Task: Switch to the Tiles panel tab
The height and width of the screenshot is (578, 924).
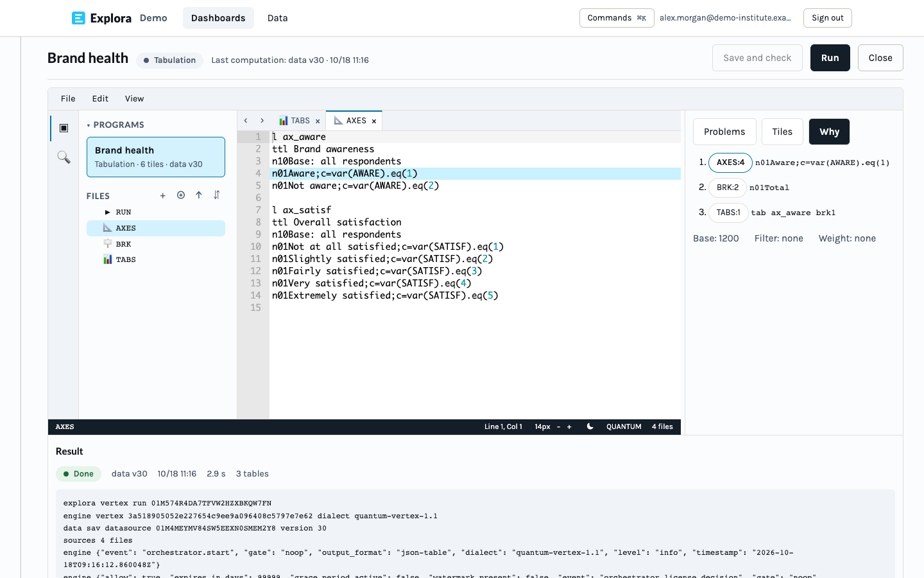Action: [x=782, y=132]
